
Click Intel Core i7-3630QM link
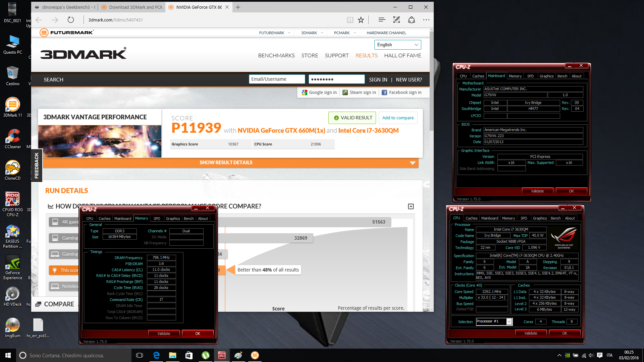point(368,130)
